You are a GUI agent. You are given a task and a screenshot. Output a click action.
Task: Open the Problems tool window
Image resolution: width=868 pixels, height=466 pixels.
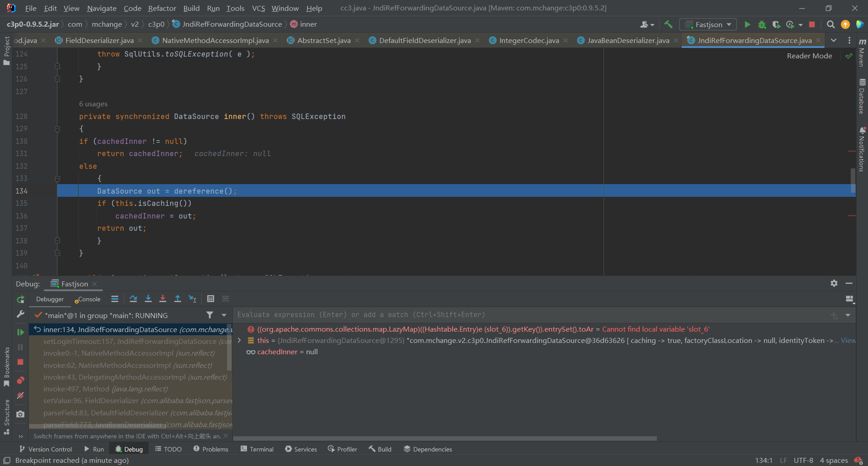click(x=211, y=449)
